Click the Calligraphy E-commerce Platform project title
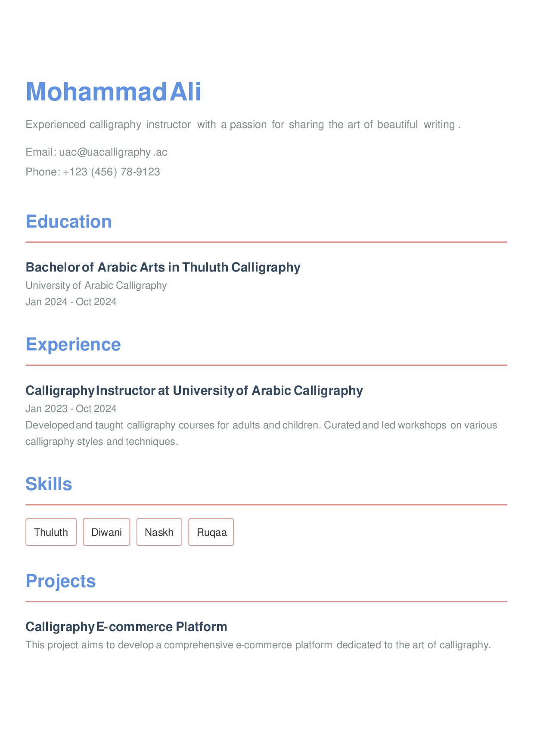 point(126,627)
